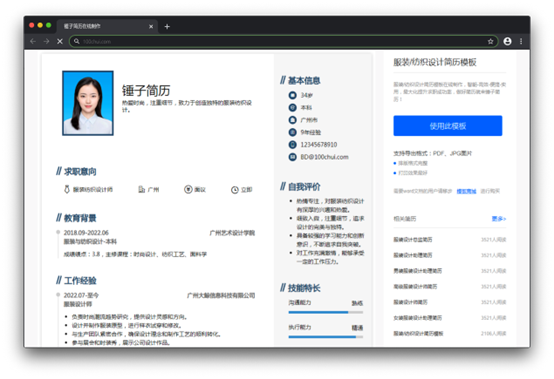Click the address bar showing 100chui.com
Viewport: 554px width, 379px height.
(x=283, y=41)
